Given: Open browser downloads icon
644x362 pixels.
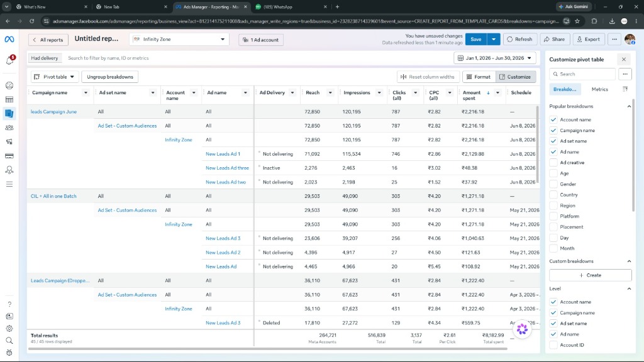Looking at the screenshot, I should pos(611,21).
